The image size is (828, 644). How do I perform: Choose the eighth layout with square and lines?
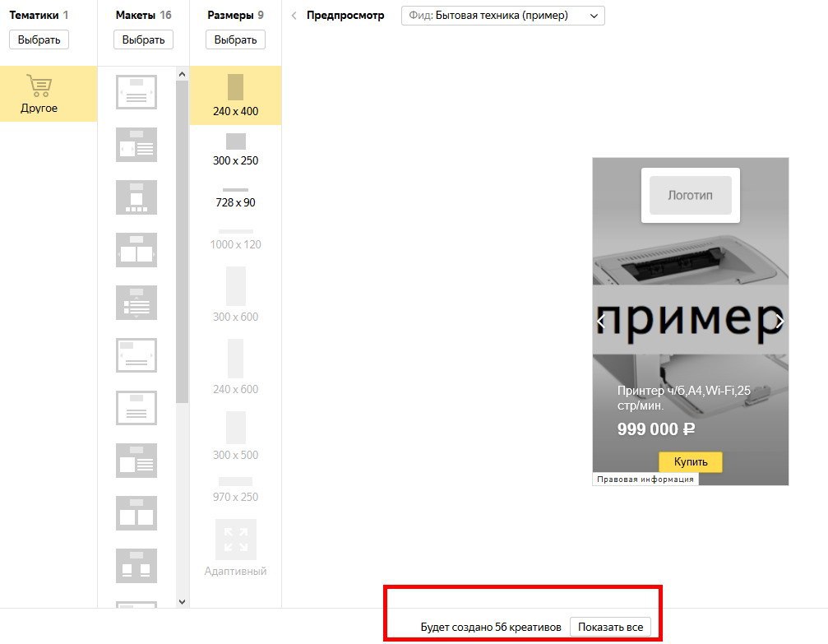(x=136, y=461)
